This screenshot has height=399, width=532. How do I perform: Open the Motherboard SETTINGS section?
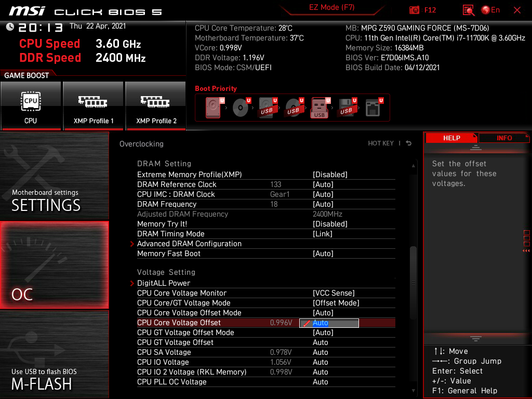pos(54,176)
